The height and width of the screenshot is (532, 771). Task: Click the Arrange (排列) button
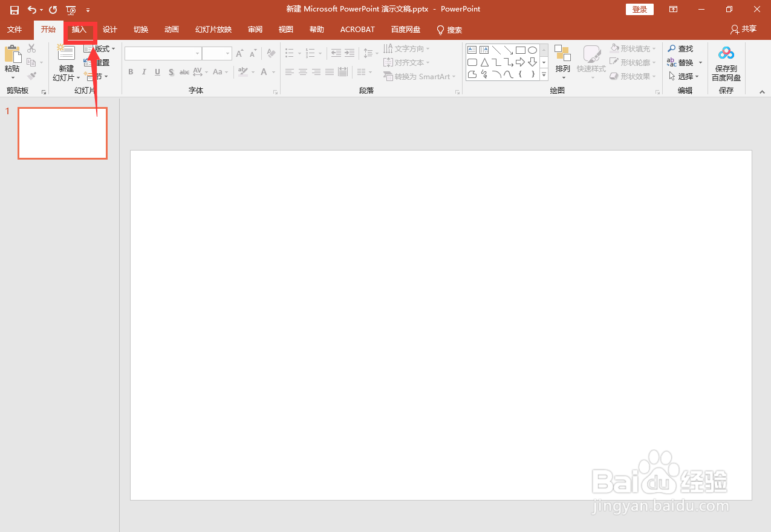pos(562,62)
